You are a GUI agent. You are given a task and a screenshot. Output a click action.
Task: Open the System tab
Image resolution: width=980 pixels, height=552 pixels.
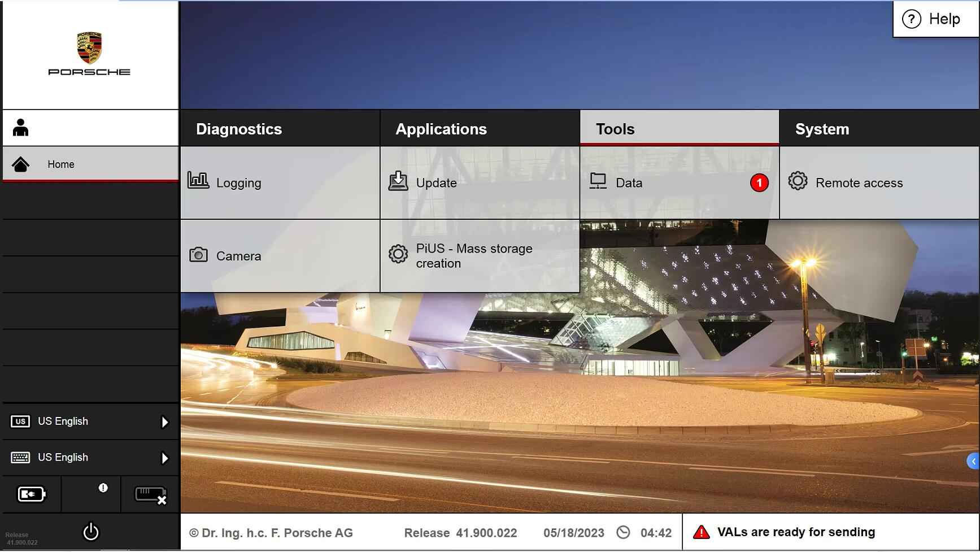click(879, 129)
